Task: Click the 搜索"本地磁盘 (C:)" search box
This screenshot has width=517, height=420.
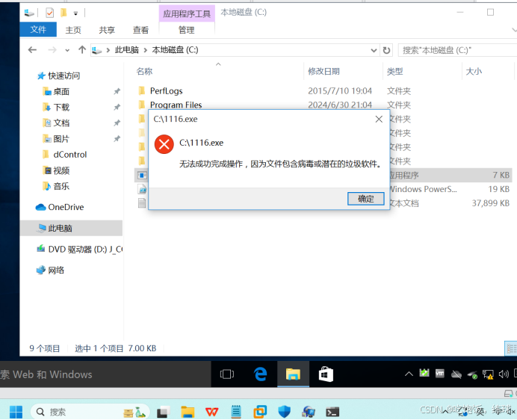Action: [458, 51]
